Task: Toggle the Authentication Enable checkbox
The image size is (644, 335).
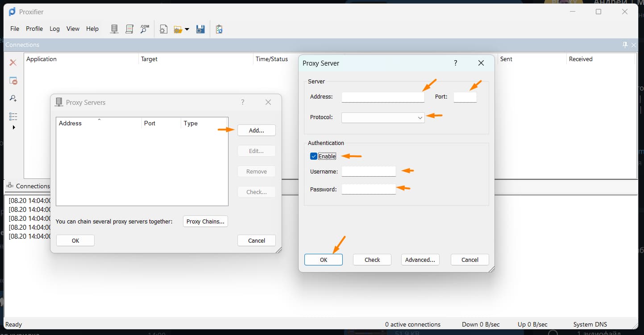Action: [x=314, y=156]
